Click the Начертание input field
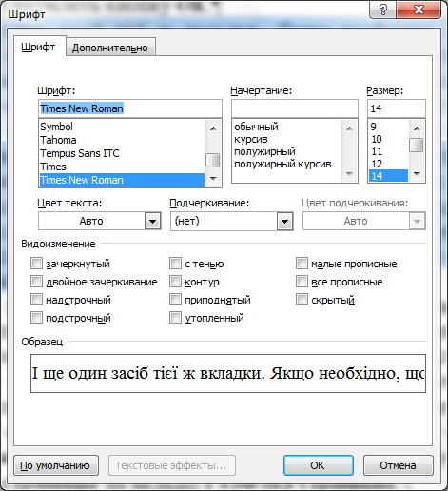The width and height of the screenshot is (448, 491). point(295,108)
